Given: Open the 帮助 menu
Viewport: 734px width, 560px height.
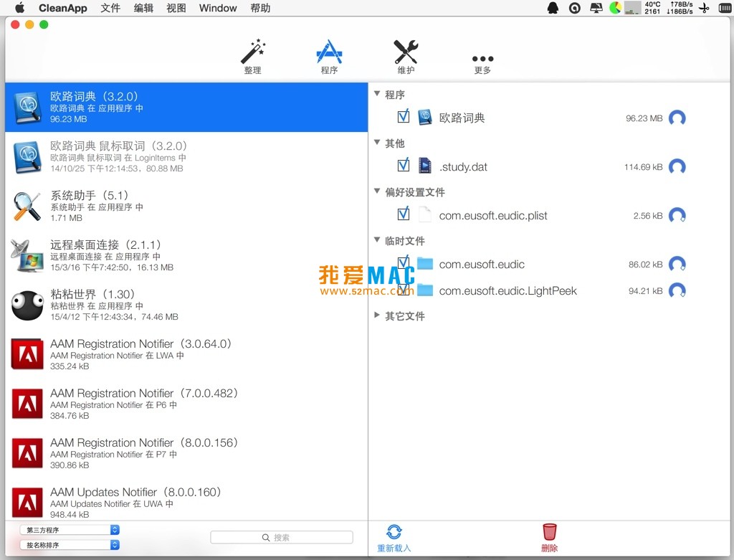Looking at the screenshot, I should pyautogui.click(x=260, y=8).
